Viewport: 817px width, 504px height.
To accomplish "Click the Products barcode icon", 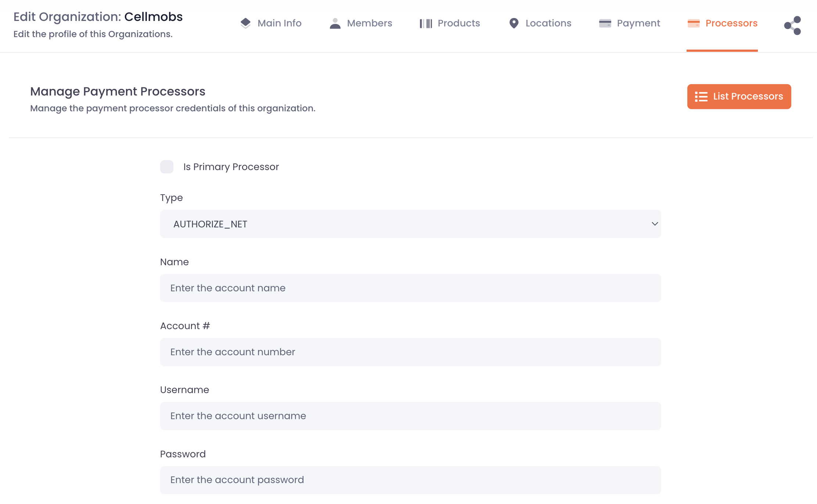I will (426, 24).
